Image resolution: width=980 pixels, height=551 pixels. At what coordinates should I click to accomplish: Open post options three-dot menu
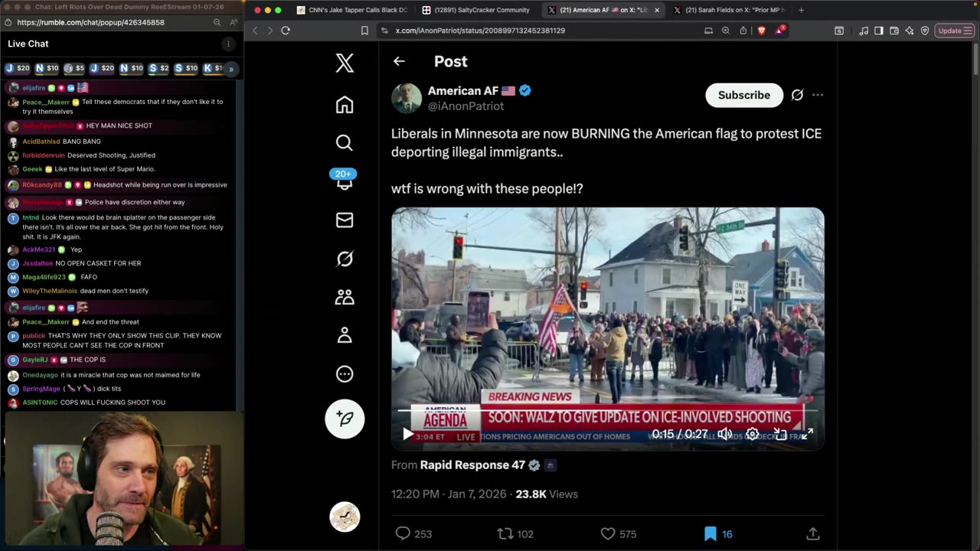[x=818, y=95]
